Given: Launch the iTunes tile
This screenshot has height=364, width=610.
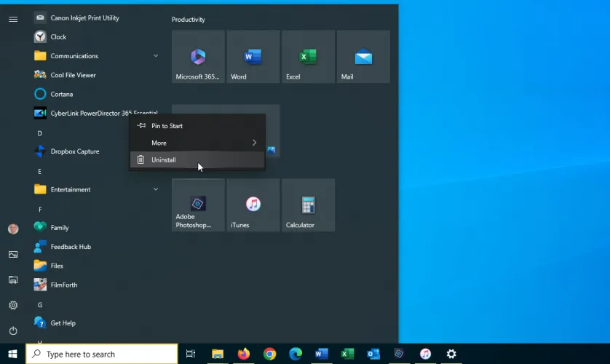Looking at the screenshot, I should [253, 205].
